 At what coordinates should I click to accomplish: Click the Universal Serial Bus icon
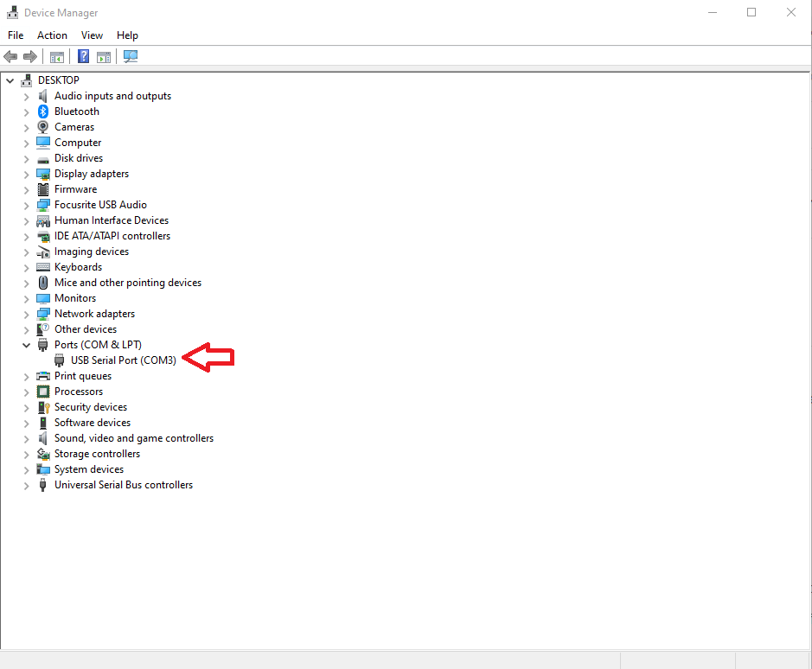click(43, 485)
